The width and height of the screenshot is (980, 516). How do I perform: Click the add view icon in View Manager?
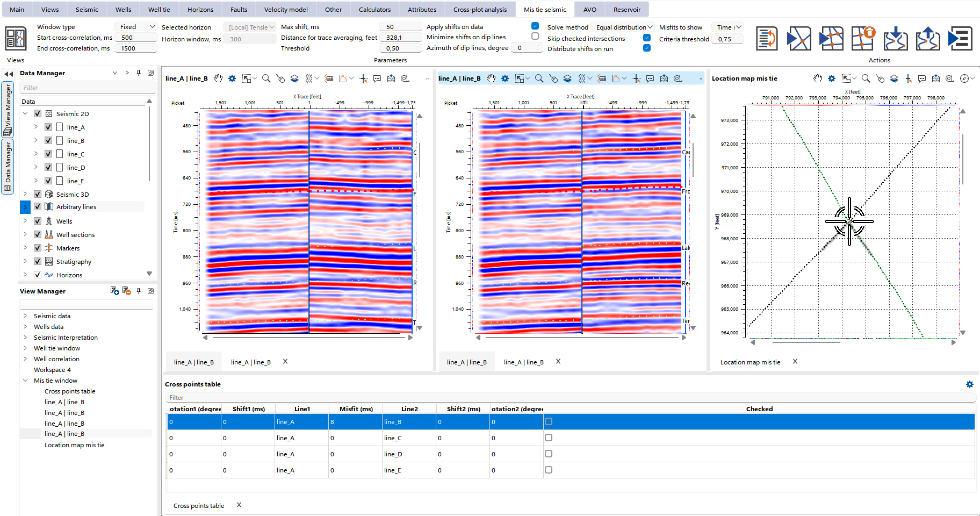click(x=114, y=291)
